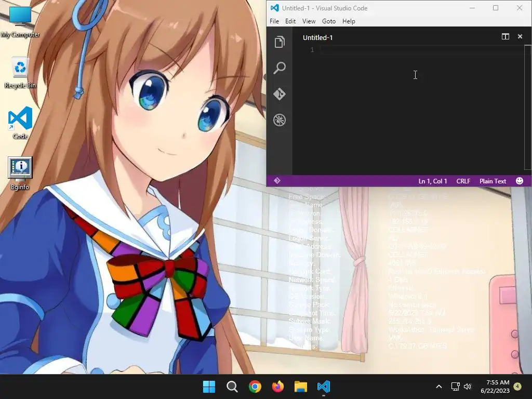532x399 pixels.
Task: Select the Untitled-1 editor title
Action: [317, 37]
